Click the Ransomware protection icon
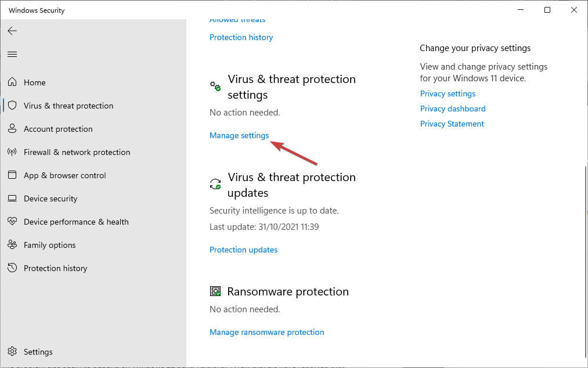588x368 pixels. point(215,291)
